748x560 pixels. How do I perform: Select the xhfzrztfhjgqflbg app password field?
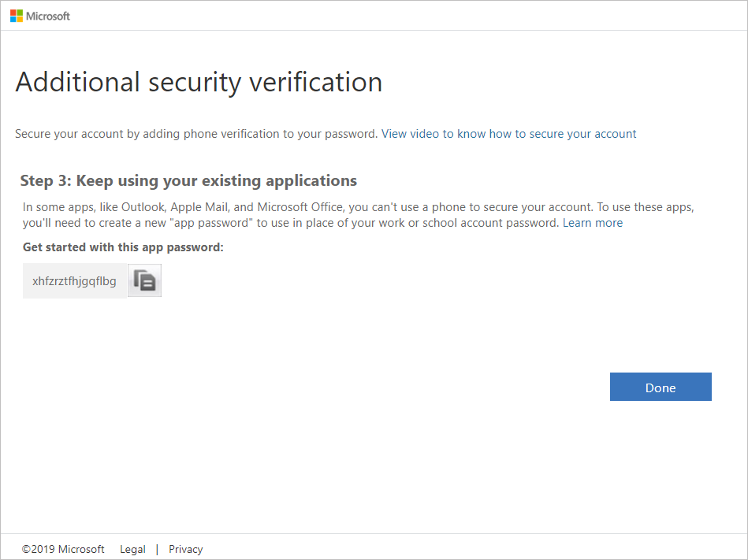point(74,280)
